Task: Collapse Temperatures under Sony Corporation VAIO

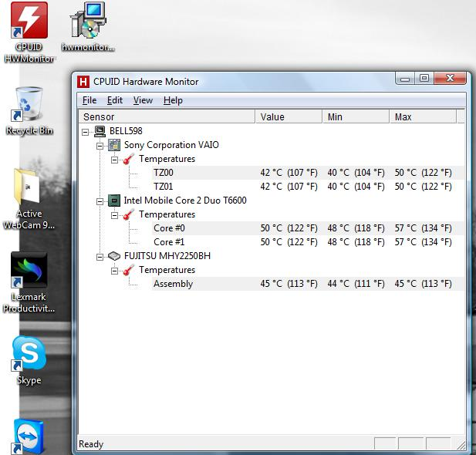Action: coord(114,160)
